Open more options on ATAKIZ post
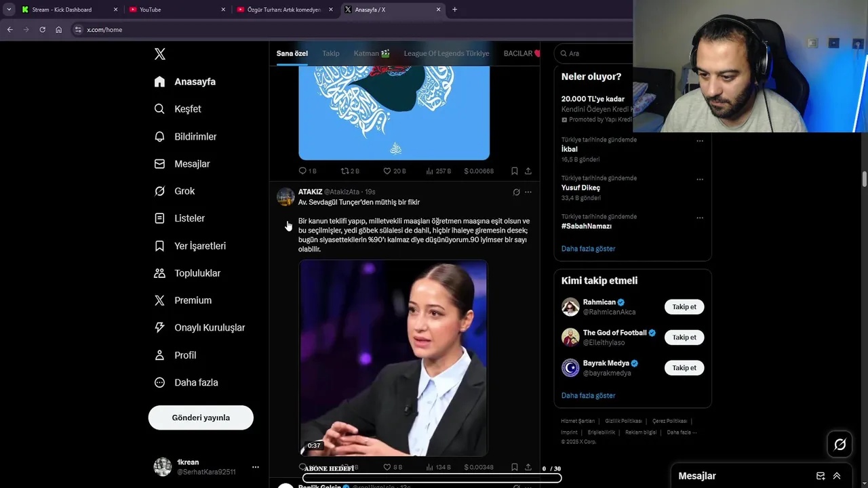 528,192
